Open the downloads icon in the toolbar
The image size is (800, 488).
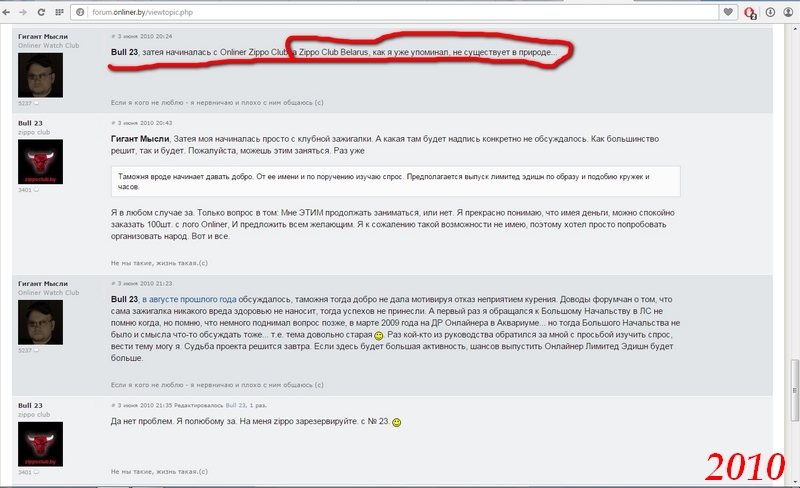coord(770,12)
